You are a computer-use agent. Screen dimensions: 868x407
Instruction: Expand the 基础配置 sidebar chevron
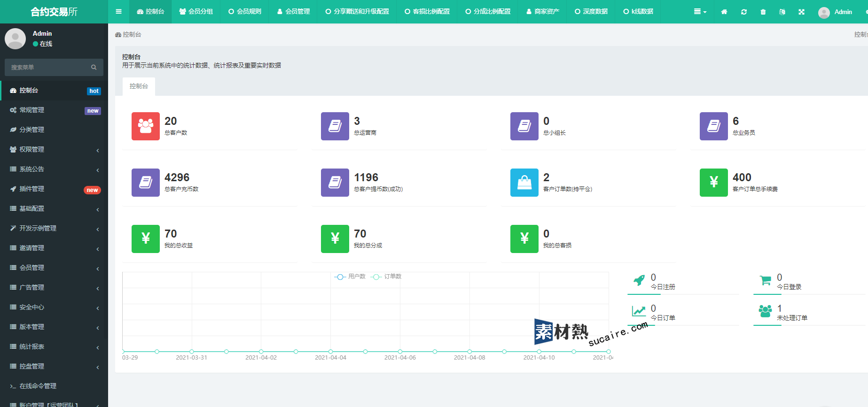98,209
